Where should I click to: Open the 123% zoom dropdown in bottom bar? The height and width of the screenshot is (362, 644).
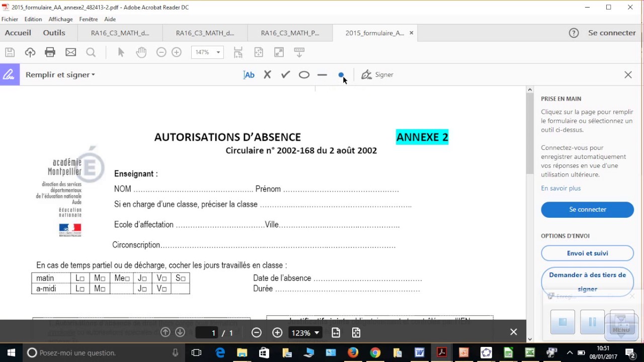pyautogui.click(x=316, y=333)
